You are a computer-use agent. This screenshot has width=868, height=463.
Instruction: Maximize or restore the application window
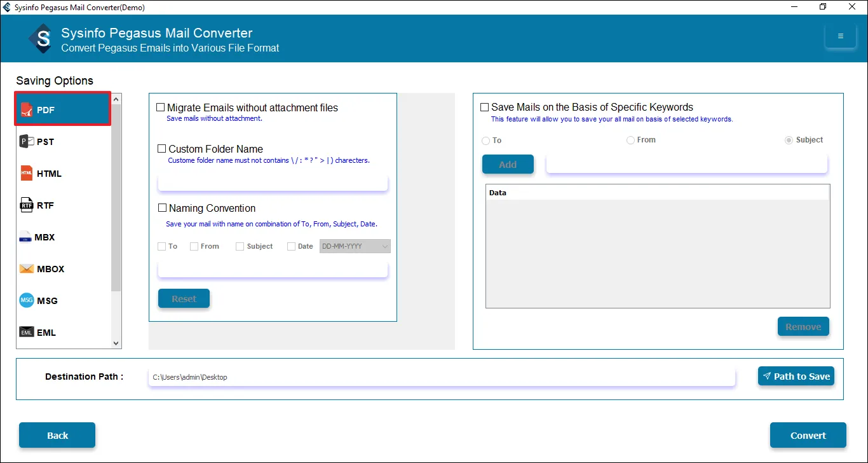[x=823, y=7]
